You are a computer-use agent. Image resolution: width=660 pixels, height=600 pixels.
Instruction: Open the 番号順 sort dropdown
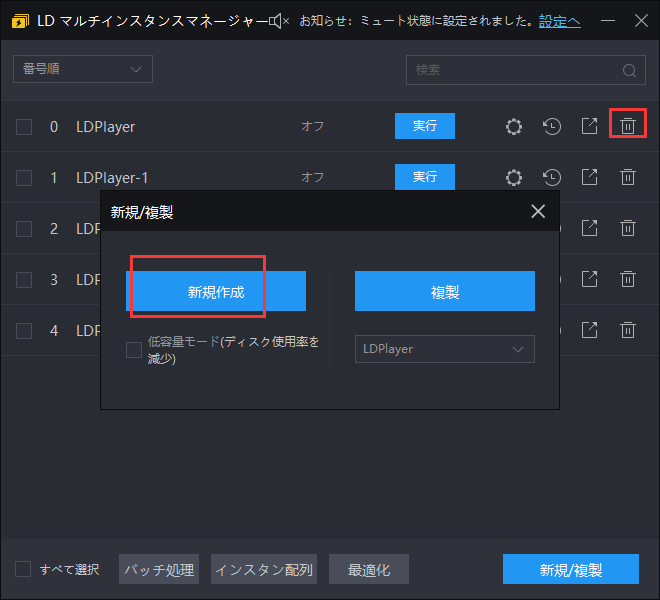[83, 69]
